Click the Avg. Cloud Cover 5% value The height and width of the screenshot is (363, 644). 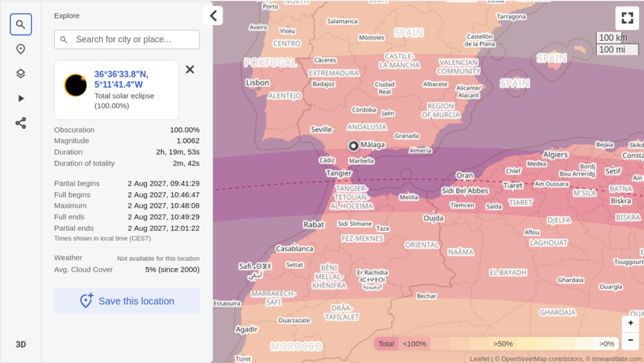pos(172,269)
